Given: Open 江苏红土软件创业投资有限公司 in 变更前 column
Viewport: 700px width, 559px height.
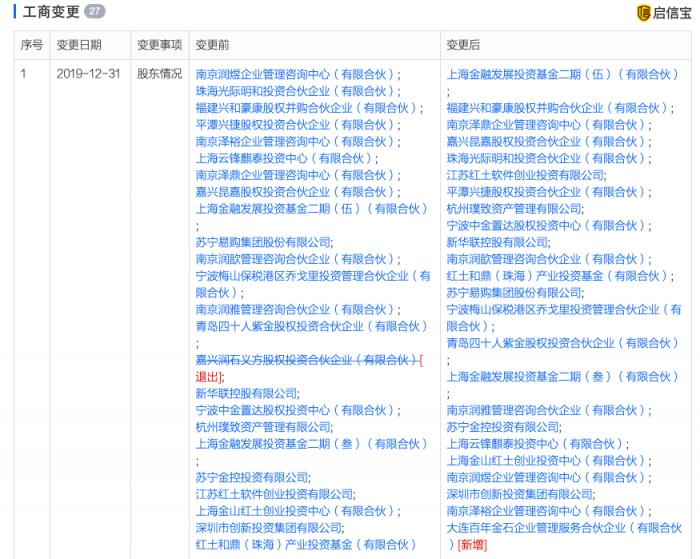Looking at the screenshot, I should coord(274,494).
